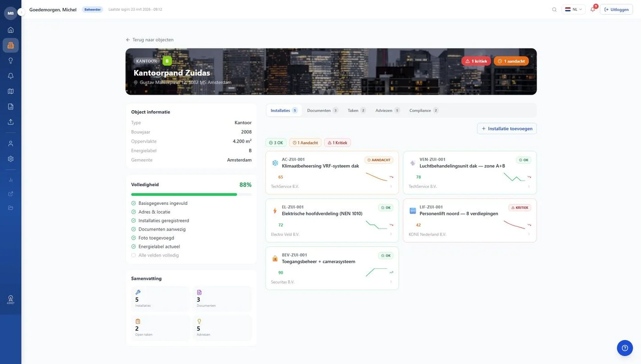
Task: Click the upload icon in sidebar
Action: [x=11, y=122]
